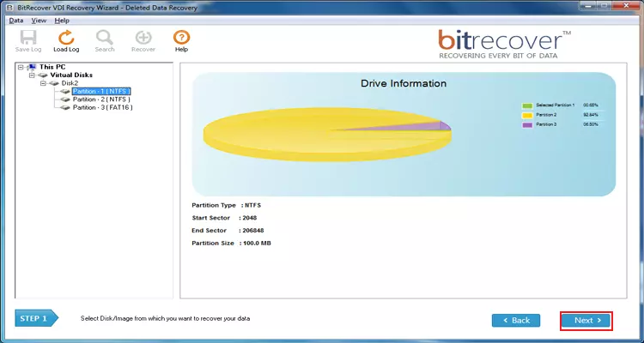Select the Disk2 tree label

(x=70, y=83)
